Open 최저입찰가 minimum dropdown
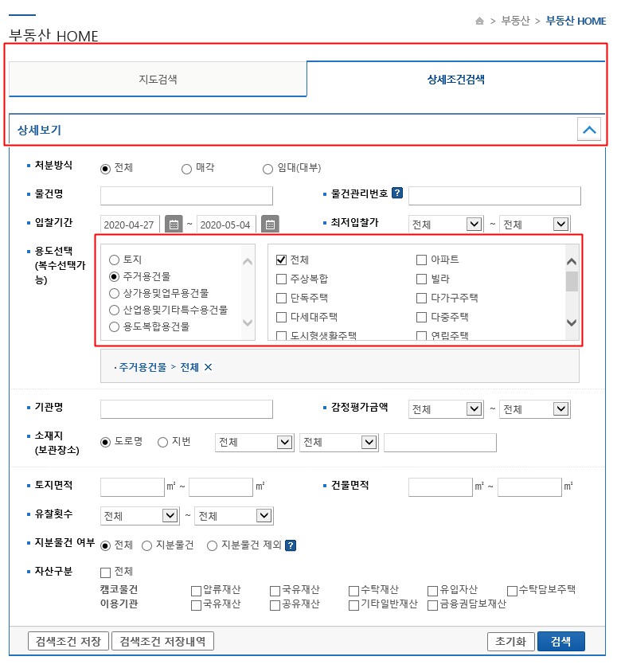The image size is (617, 672). click(x=446, y=225)
